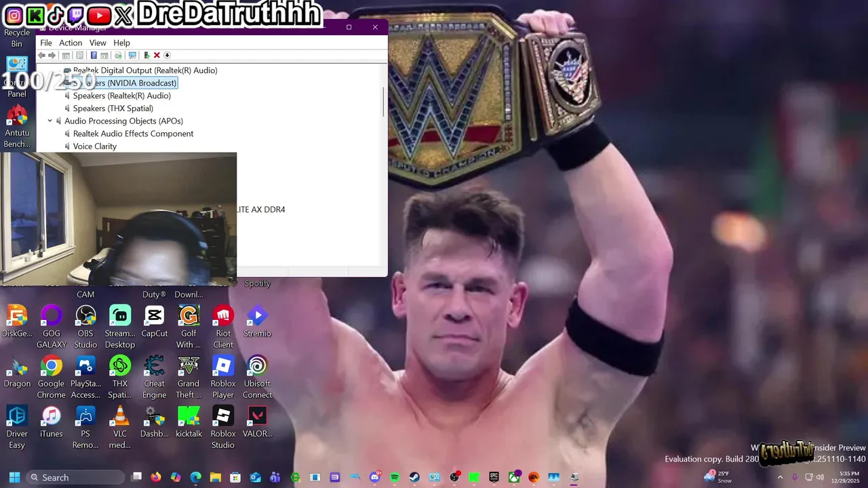Viewport: 868px width, 488px height.
Task: Open Ubisoft Connect desktop shortcut
Action: 257,377
